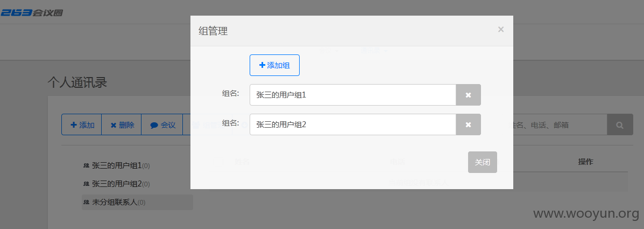This screenshot has height=229, width=644.
Task: Click the 添加 button in contacts toolbar
Action: point(81,124)
